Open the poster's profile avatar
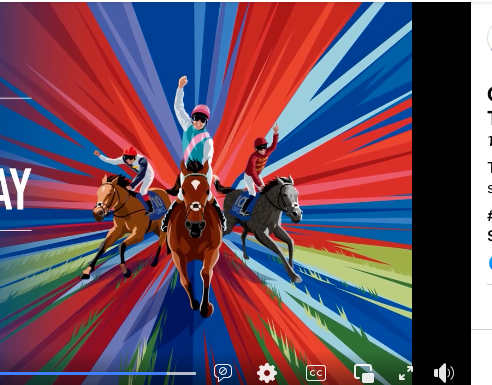The height and width of the screenshot is (385, 492). (489, 38)
